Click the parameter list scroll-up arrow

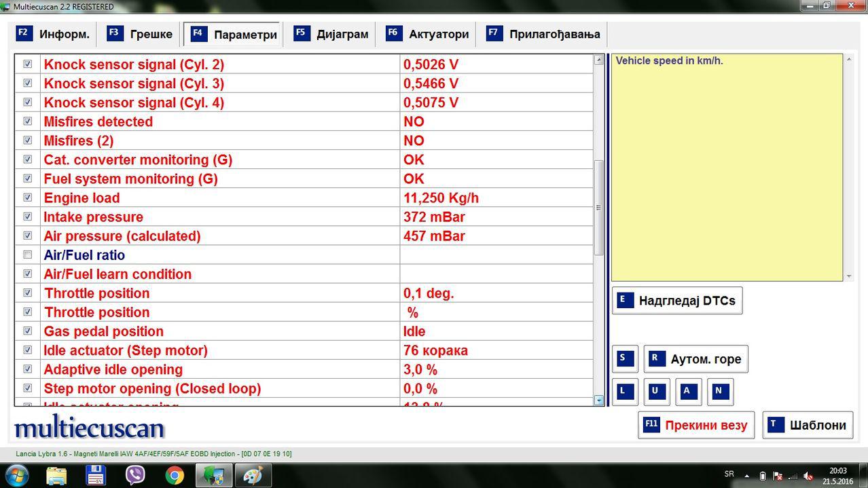click(599, 60)
